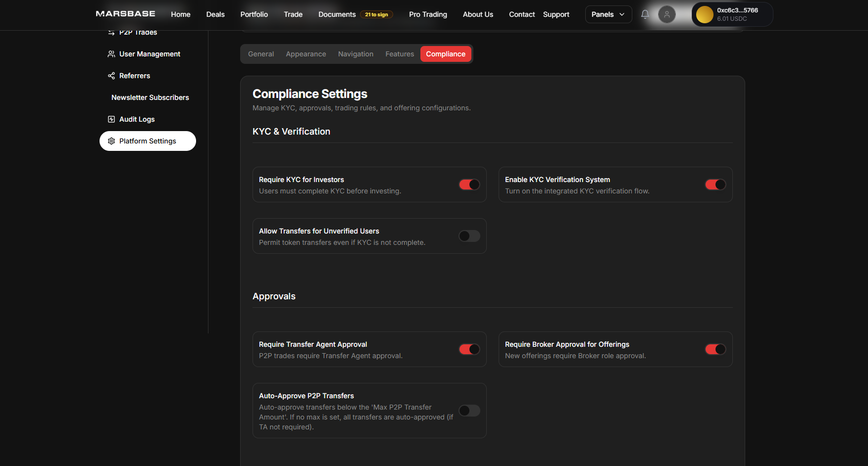This screenshot has height=466, width=868.
Task: Open the Panels dropdown
Action: (x=608, y=14)
